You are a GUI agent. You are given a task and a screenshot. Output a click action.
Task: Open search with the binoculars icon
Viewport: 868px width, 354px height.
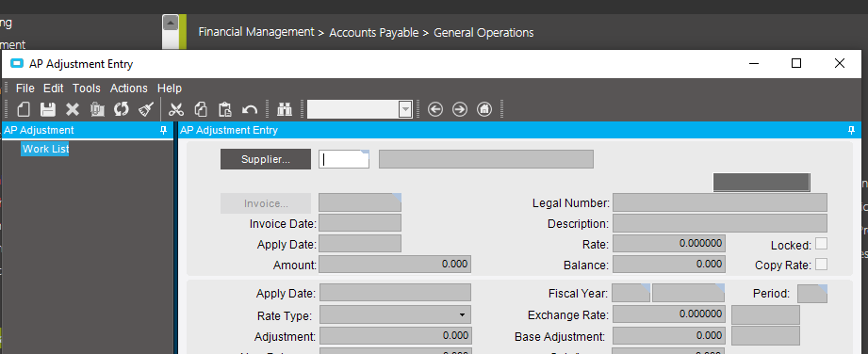point(285,109)
